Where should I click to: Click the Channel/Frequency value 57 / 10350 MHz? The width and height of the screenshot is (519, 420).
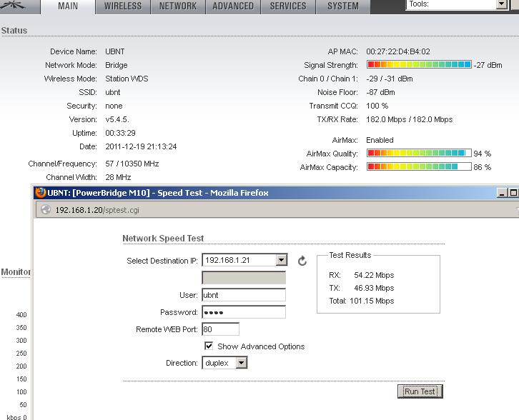[132, 164]
